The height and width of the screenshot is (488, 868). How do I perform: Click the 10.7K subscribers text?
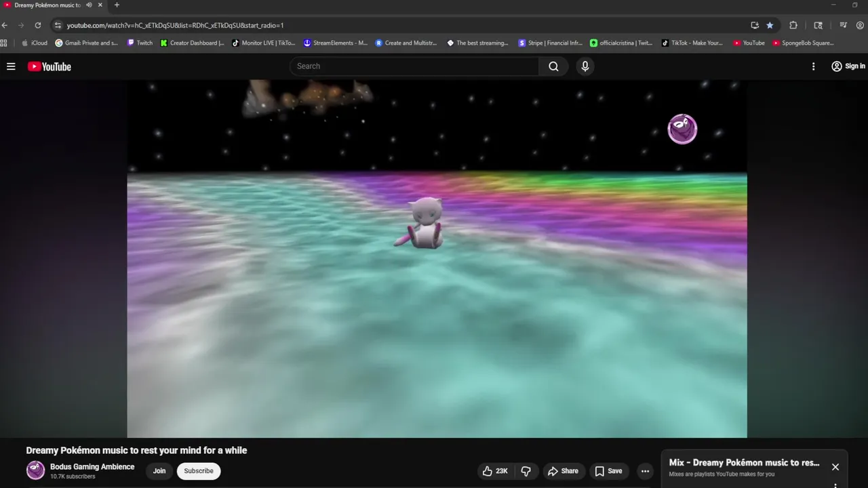coord(73,476)
